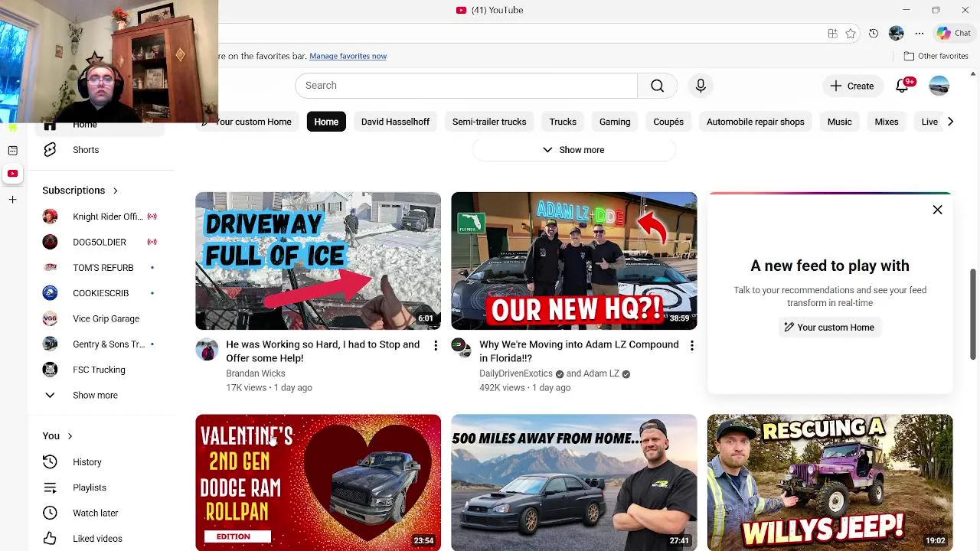Select the Semi-trailer trucks chip

pos(489,122)
